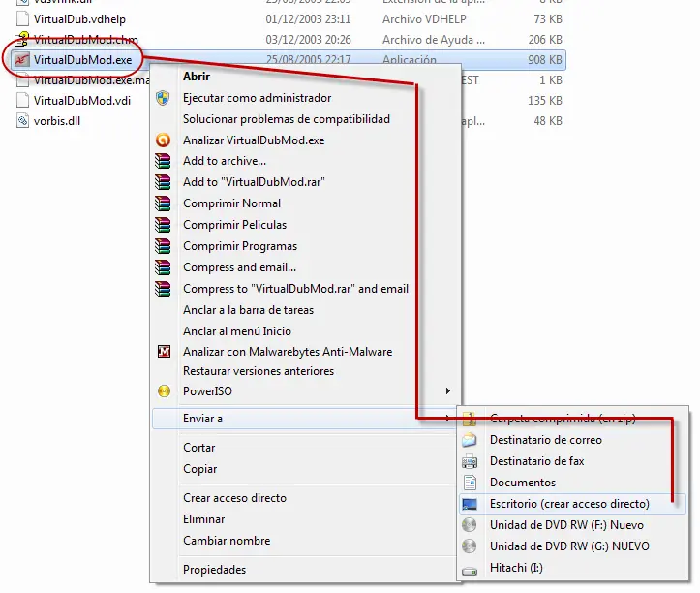Click the mail envelope icon for Destinatario de correo

(470, 440)
